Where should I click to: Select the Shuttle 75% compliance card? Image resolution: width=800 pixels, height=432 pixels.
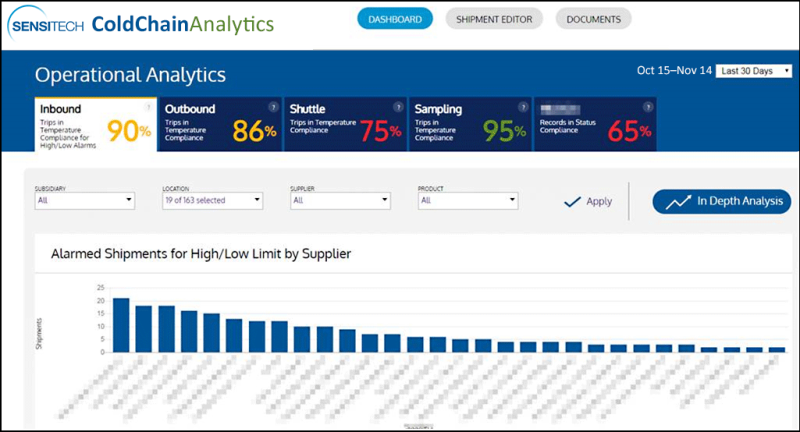345,124
